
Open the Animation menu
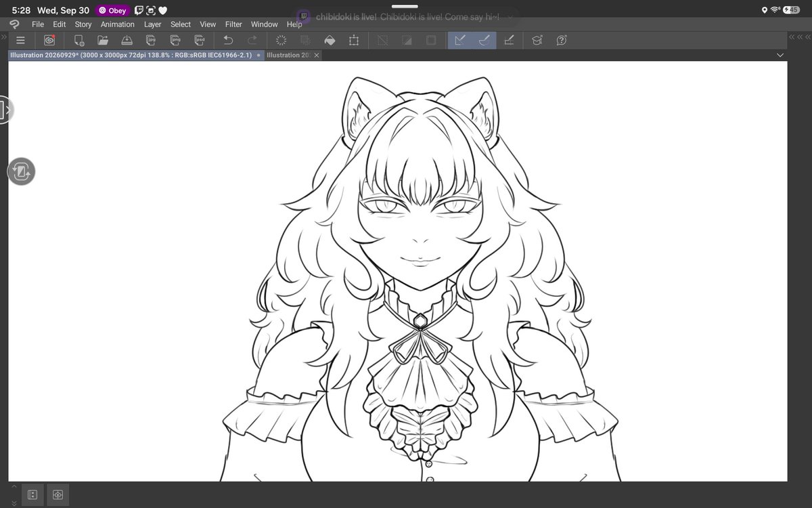point(118,24)
